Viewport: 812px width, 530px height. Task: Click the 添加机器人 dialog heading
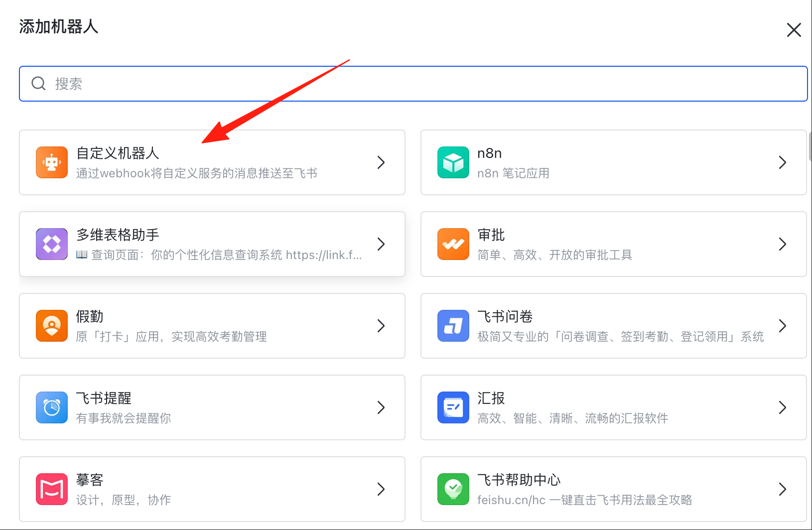click(59, 26)
